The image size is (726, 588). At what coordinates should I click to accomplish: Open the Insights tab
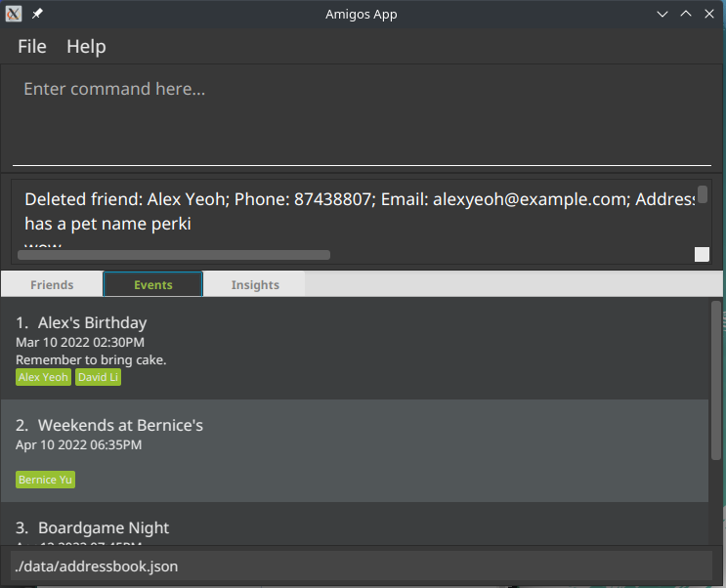[x=255, y=284]
